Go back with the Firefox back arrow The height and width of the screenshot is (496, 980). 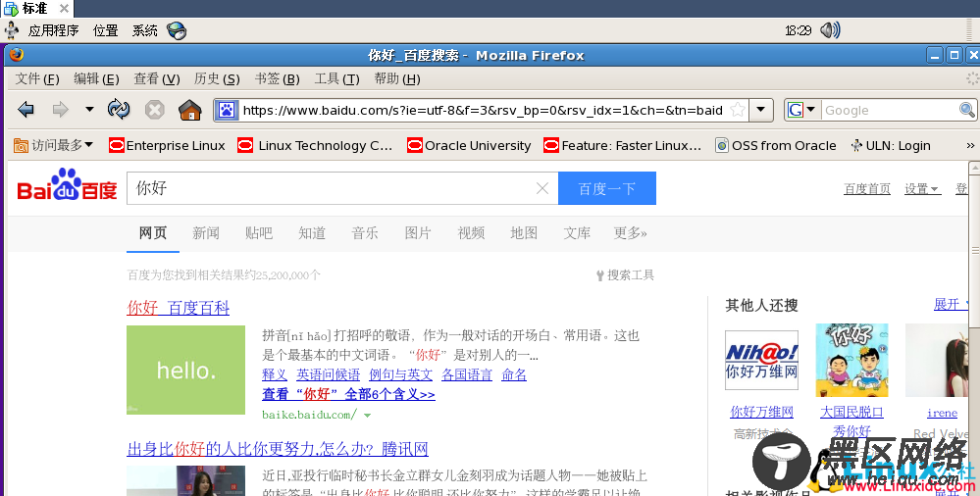click(26, 110)
